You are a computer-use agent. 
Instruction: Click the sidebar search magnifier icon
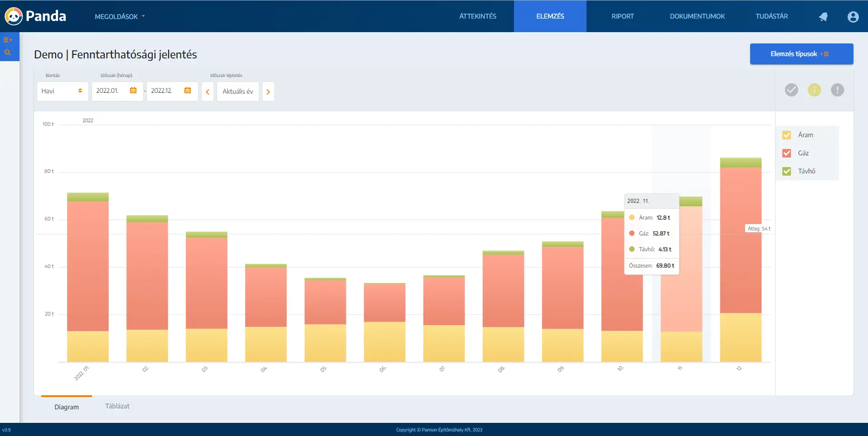pyautogui.click(x=7, y=53)
